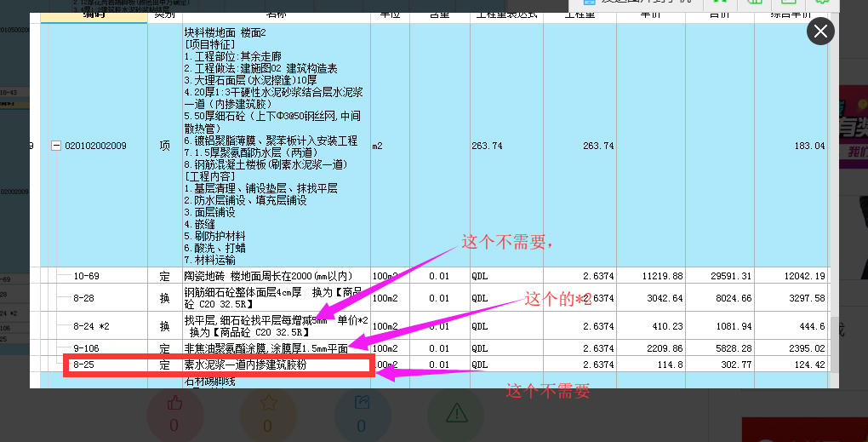Click the 项 type cell of item 020102002009

coord(164,146)
